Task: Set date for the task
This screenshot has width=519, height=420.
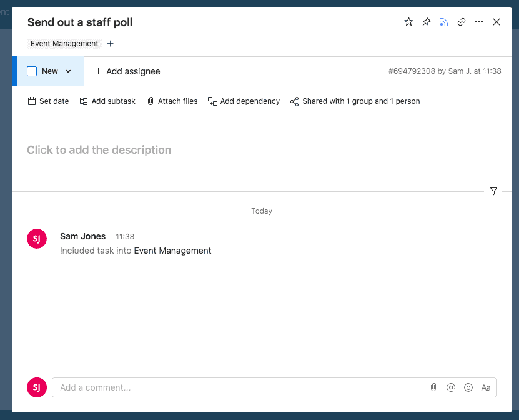Action: tap(48, 101)
